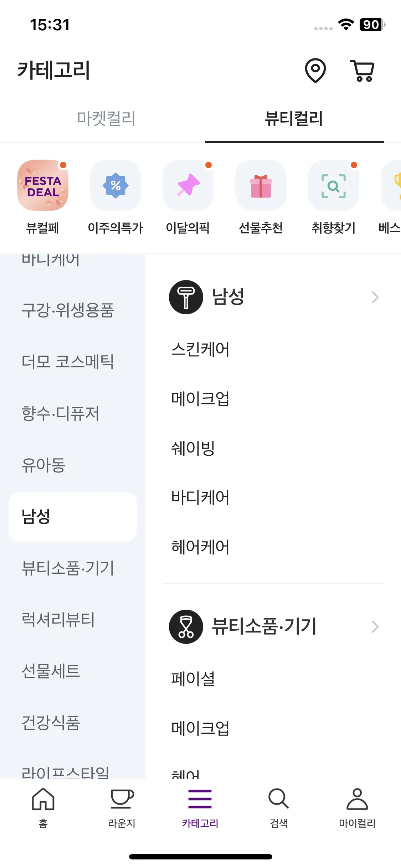Viewport: 401px width, 868px height.
Task: Expand the 뷰티소품·기기 section chevron
Action: [x=375, y=627]
